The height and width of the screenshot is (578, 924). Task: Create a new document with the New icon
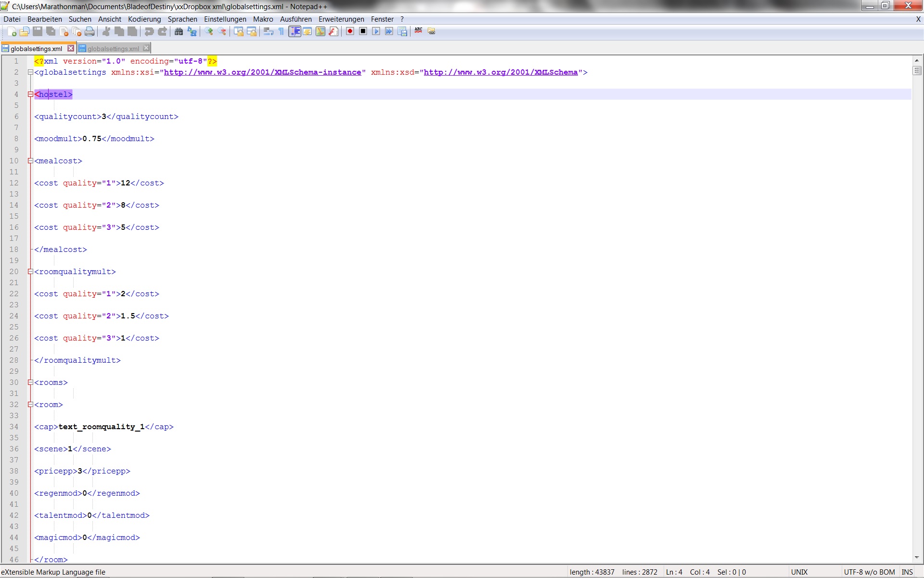[x=12, y=32]
